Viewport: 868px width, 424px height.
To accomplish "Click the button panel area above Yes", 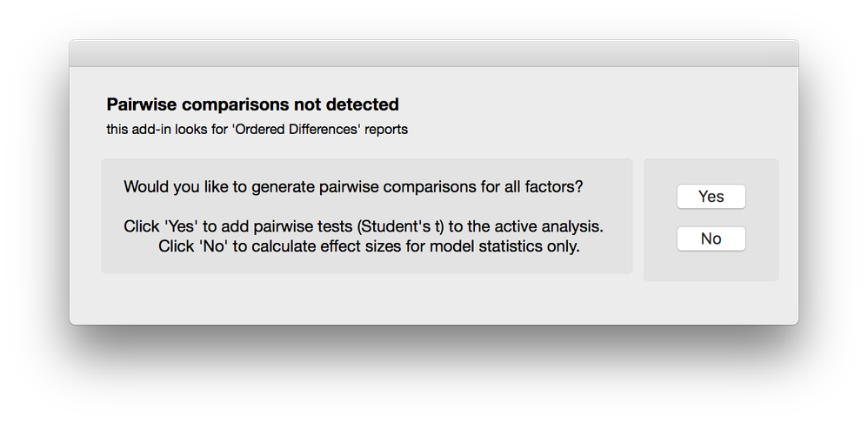I will 711,172.
